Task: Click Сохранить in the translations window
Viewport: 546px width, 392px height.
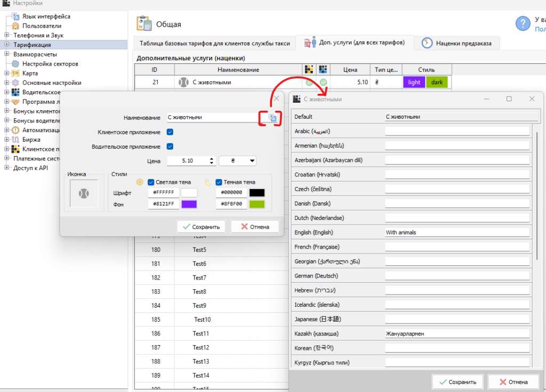Action: point(457,382)
